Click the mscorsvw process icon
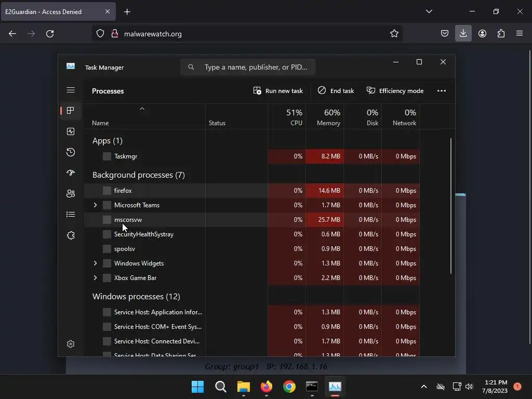532x399 pixels. [x=107, y=220]
